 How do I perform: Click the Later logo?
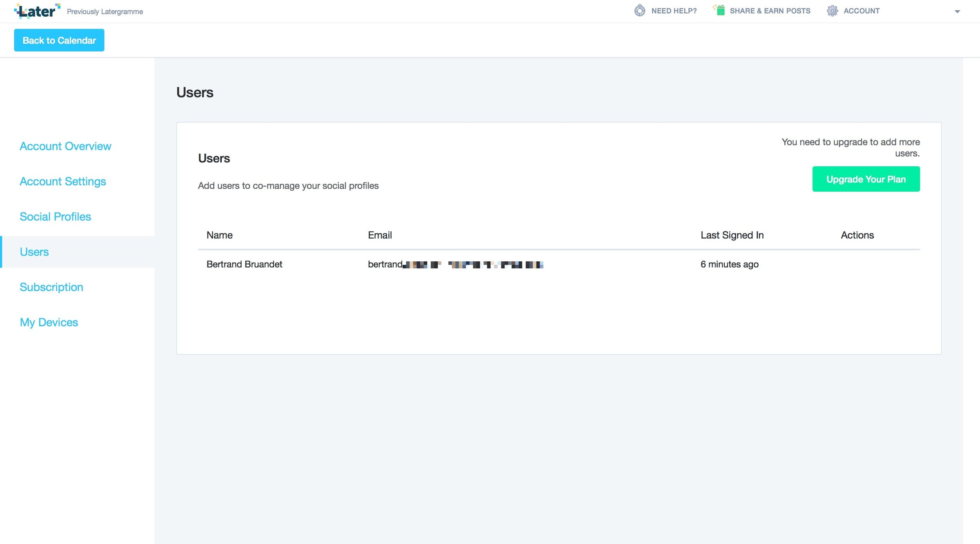(37, 11)
